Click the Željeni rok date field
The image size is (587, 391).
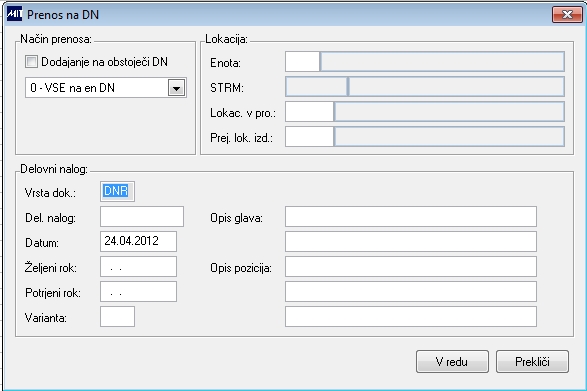pos(139,267)
